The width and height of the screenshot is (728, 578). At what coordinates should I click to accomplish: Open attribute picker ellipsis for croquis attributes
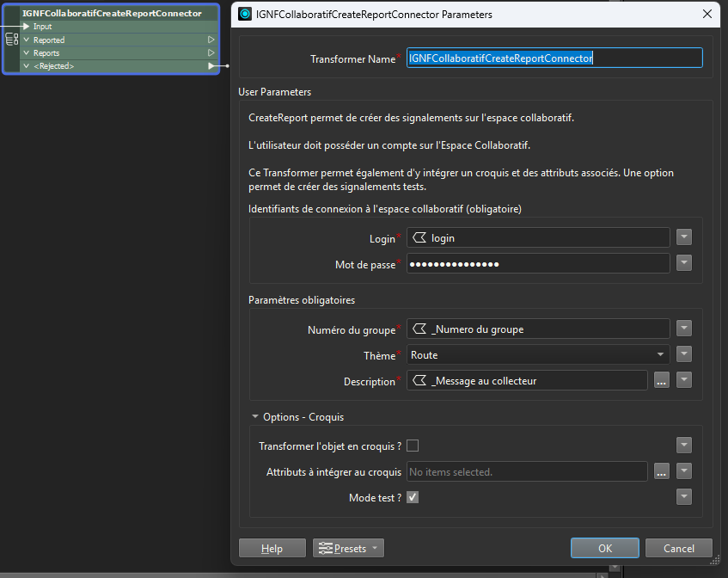662,471
